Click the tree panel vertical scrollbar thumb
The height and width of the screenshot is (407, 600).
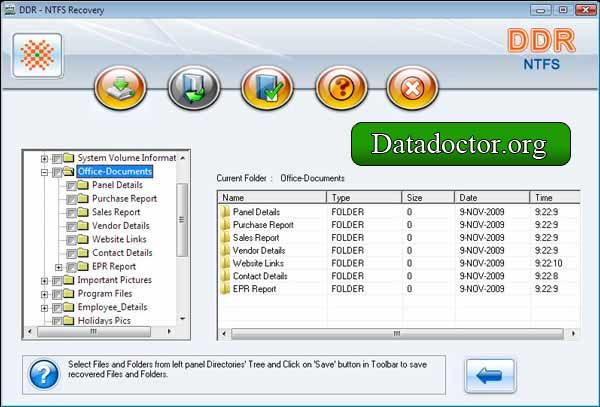(182, 220)
